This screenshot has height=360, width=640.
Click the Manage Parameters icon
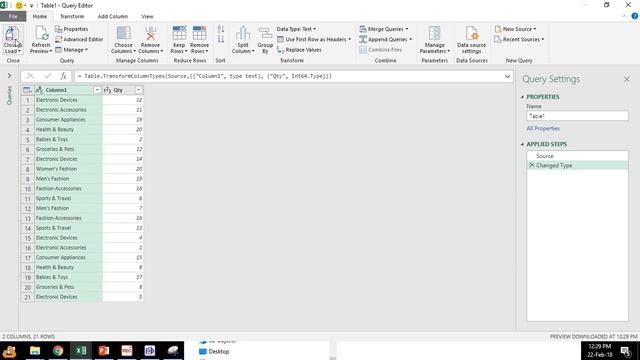[x=434, y=33]
